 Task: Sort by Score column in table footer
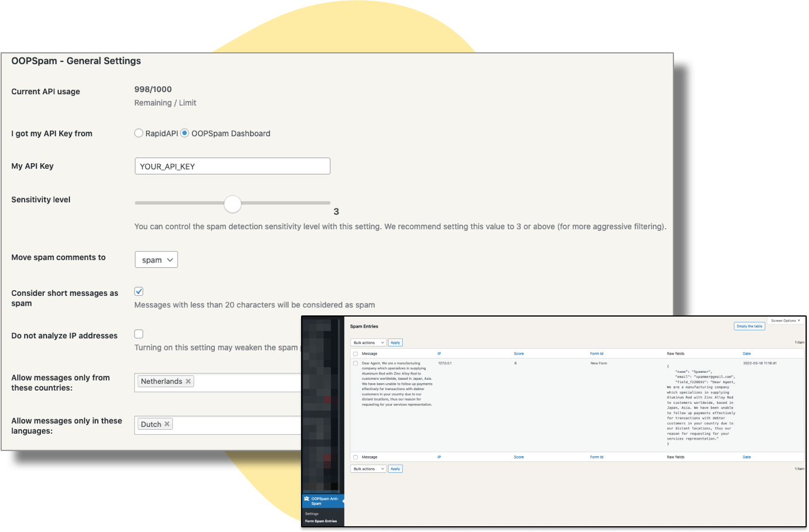click(x=519, y=457)
